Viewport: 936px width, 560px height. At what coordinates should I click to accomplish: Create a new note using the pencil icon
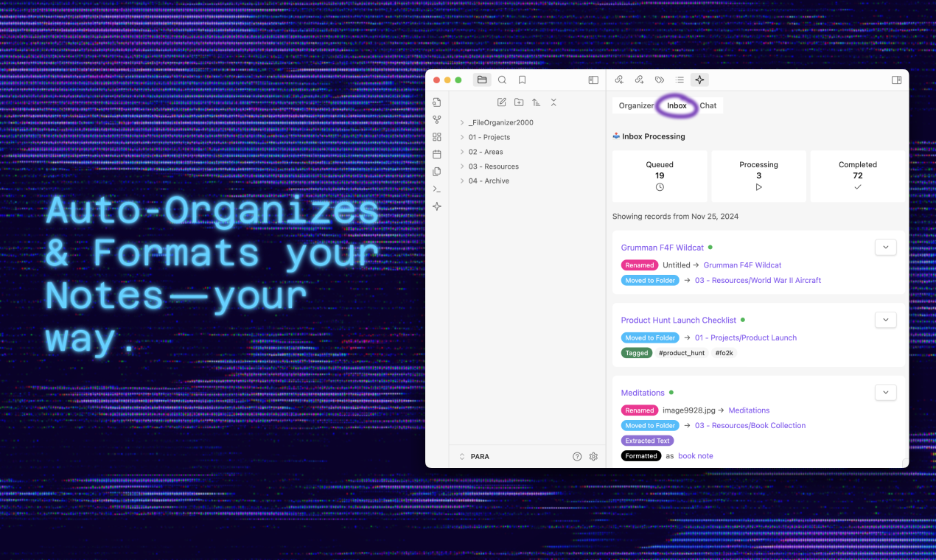(501, 102)
